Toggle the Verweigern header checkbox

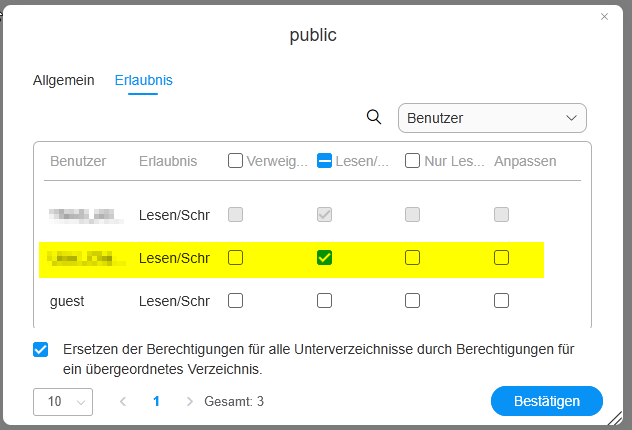tap(235, 160)
